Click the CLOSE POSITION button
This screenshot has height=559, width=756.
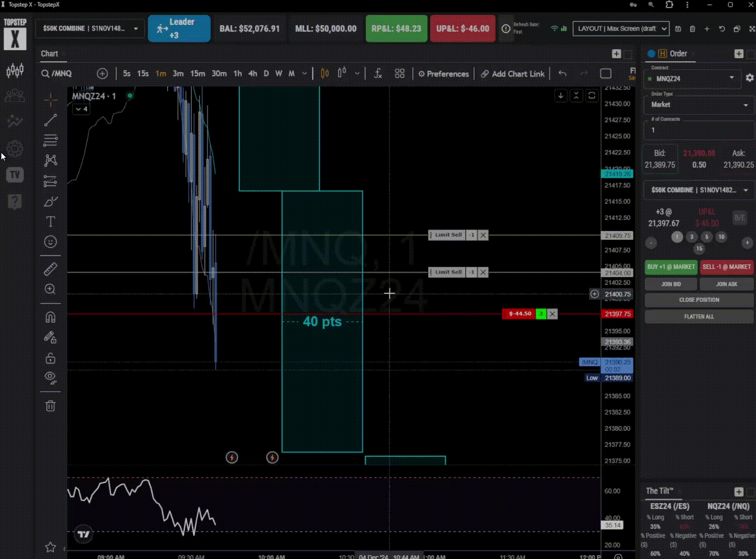tap(699, 300)
